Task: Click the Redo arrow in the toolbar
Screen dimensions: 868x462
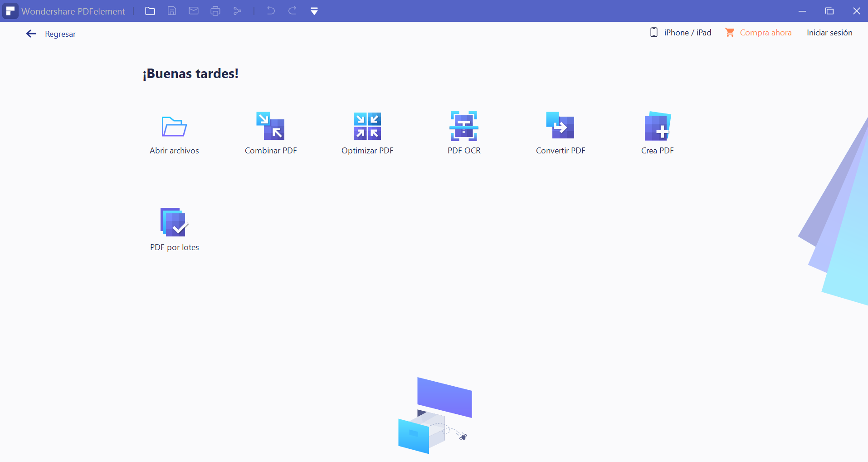Action: pyautogui.click(x=293, y=11)
